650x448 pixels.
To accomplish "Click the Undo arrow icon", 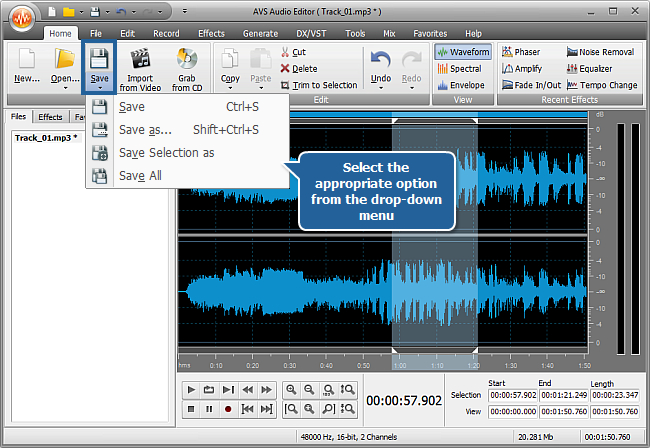I will (381, 60).
